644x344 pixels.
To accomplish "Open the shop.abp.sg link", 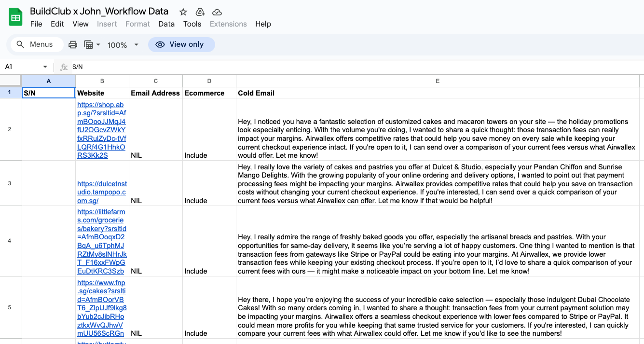I will coord(101,130).
